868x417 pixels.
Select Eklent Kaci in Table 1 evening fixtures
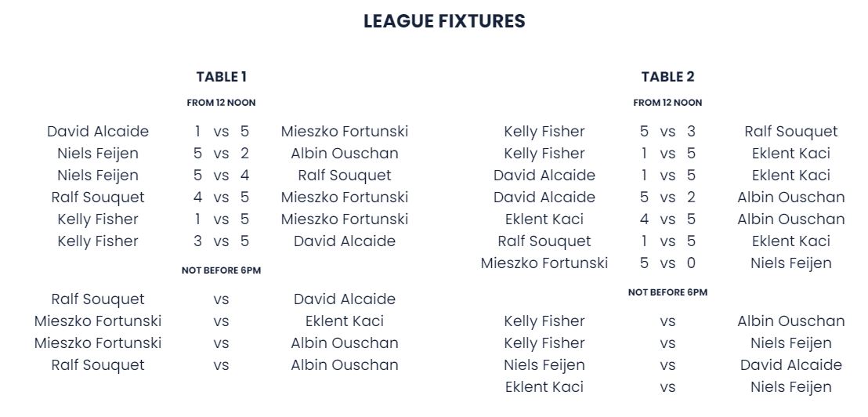pyautogui.click(x=345, y=321)
